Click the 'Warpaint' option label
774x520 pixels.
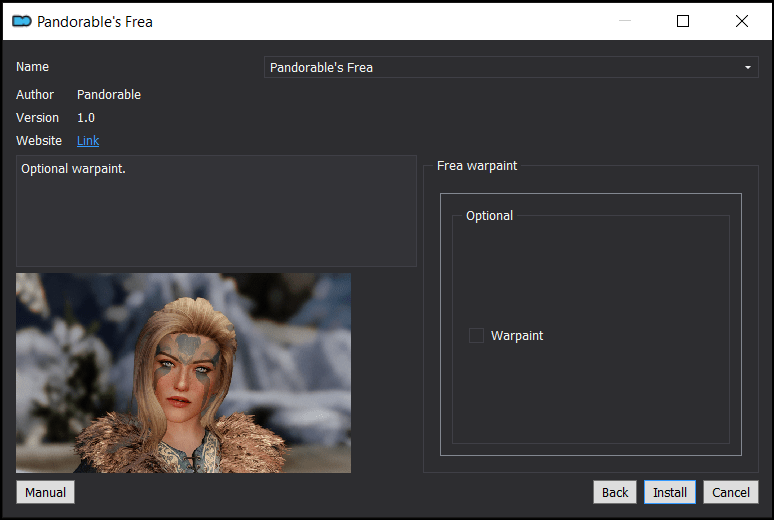517,336
